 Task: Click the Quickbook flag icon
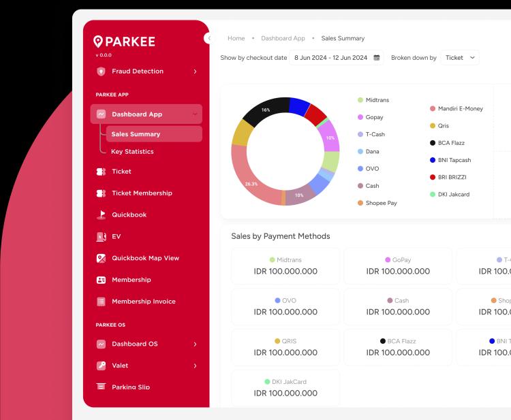click(x=101, y=215)
